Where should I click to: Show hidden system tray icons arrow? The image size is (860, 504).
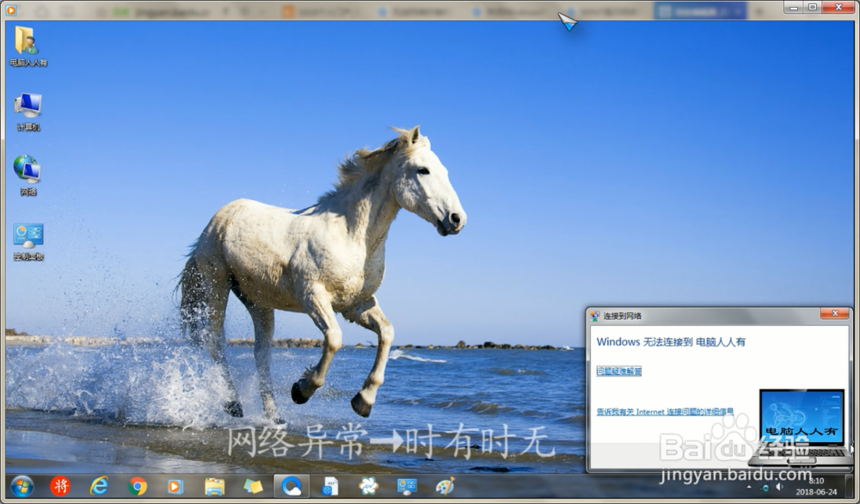(x=749, y=487)
